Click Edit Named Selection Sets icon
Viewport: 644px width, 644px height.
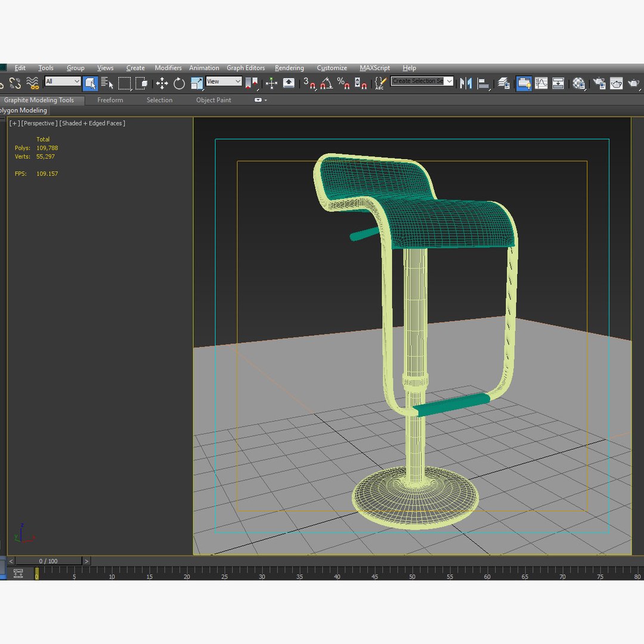tap(380, 83)
